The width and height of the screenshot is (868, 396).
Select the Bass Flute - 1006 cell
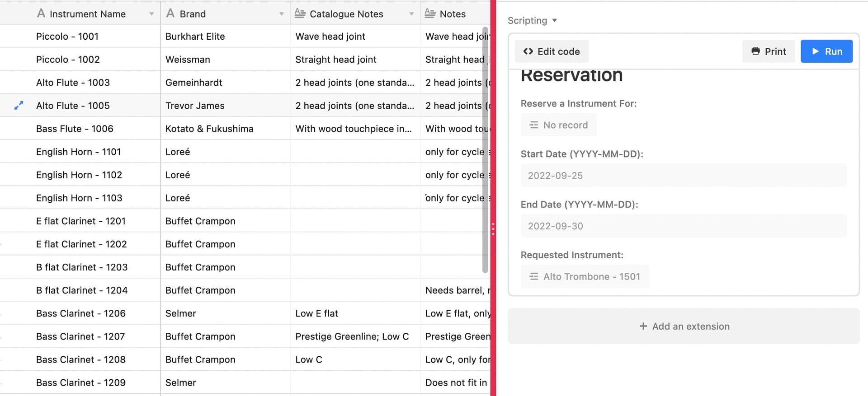point(80,129)
